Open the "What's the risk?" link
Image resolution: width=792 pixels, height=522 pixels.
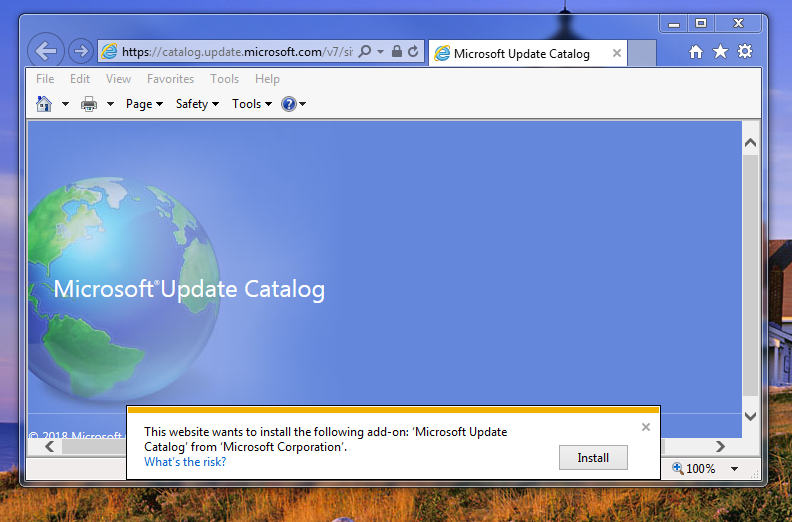click(x=185, y=463)
